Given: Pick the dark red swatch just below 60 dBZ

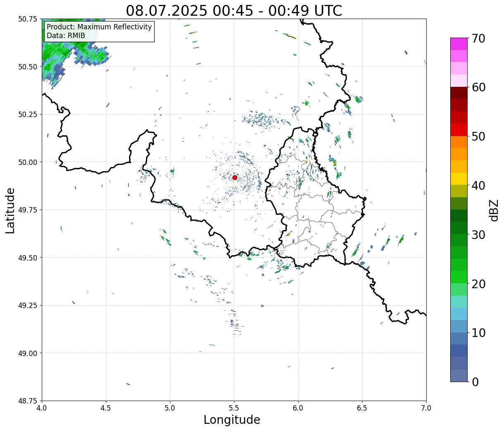Looking at the screenshot, I should [459, 93].
